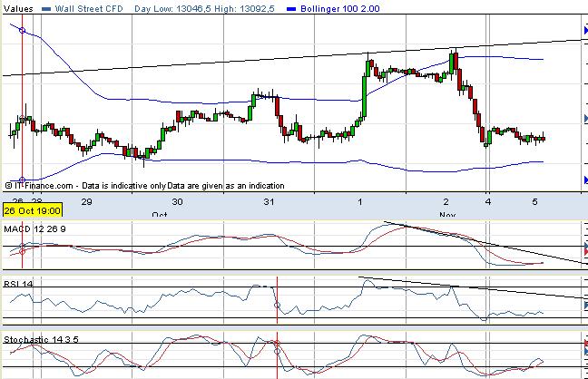Click date 29 on the time axis

pyautogui.click(x=86, y=201)
